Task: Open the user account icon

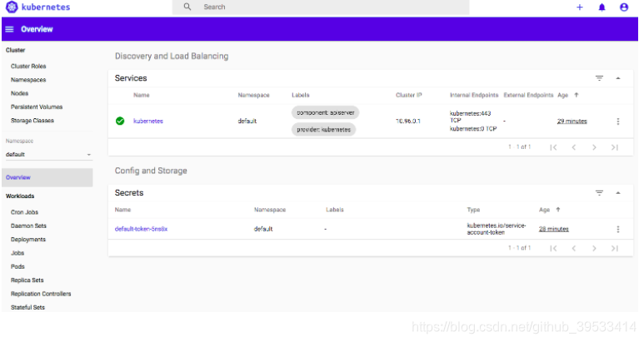Action: [624, 7]
